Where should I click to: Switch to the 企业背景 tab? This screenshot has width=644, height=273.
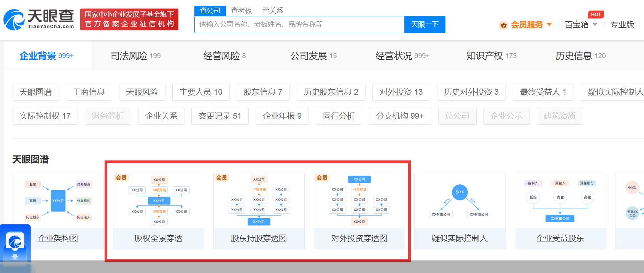(47, 56)
